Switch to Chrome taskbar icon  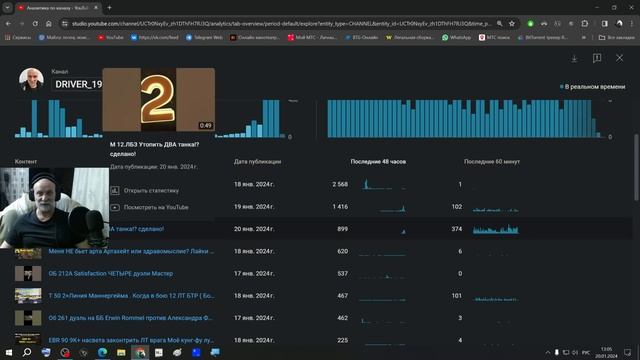coord(140,352)
